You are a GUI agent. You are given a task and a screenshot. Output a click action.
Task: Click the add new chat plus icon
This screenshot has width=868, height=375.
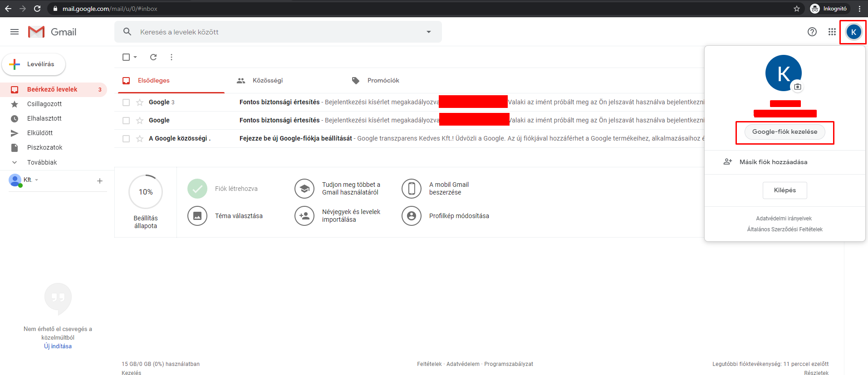[x=100, y=181]
